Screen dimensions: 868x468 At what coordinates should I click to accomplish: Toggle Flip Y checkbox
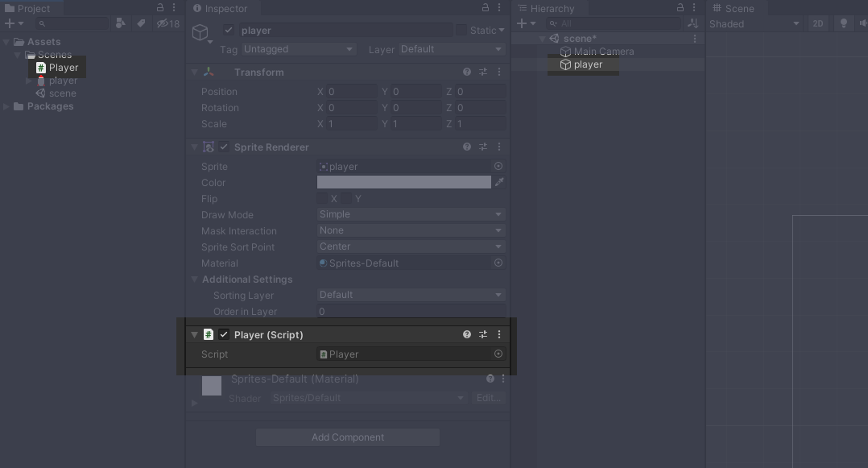pos(346,198)
